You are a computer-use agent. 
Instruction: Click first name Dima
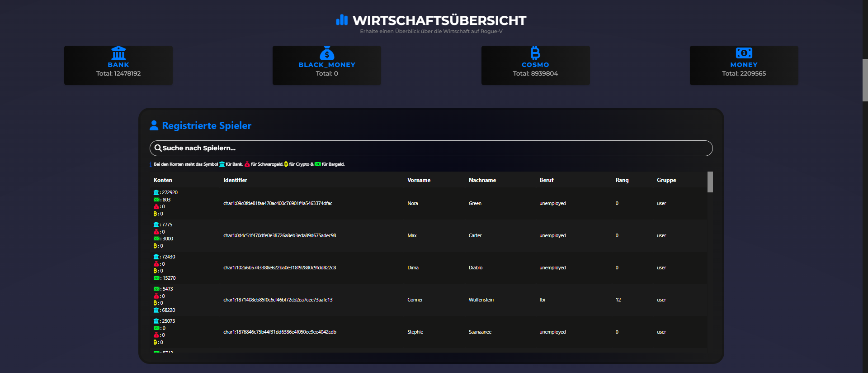tap(413, 268)
